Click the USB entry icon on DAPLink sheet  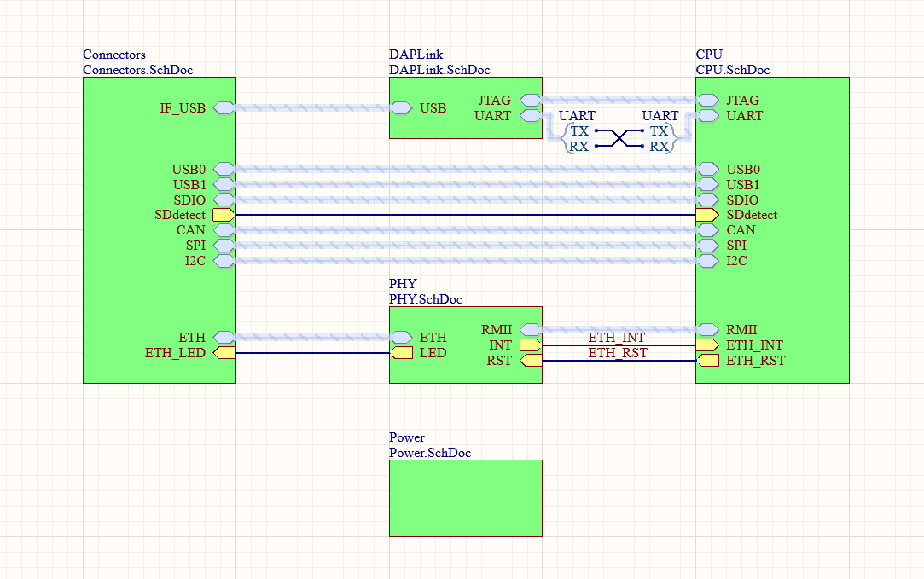401,108
